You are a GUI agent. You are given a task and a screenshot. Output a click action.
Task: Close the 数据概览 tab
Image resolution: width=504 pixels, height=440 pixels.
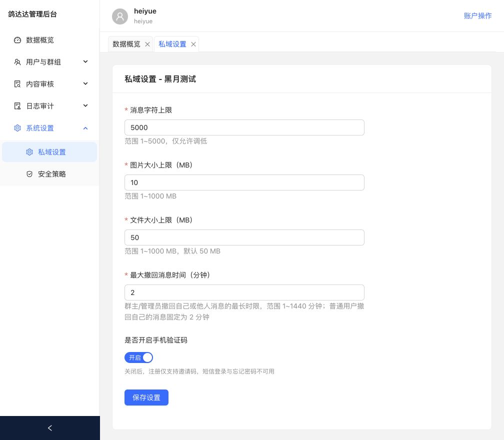pyautogui.click(x=147, y=44)
